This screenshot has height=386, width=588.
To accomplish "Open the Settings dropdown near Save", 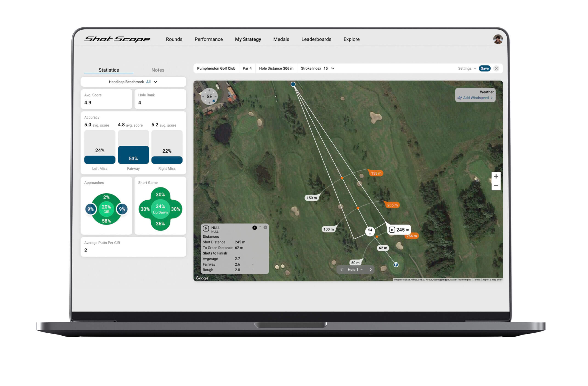I will pyautogui.click(x=466, y=68).
